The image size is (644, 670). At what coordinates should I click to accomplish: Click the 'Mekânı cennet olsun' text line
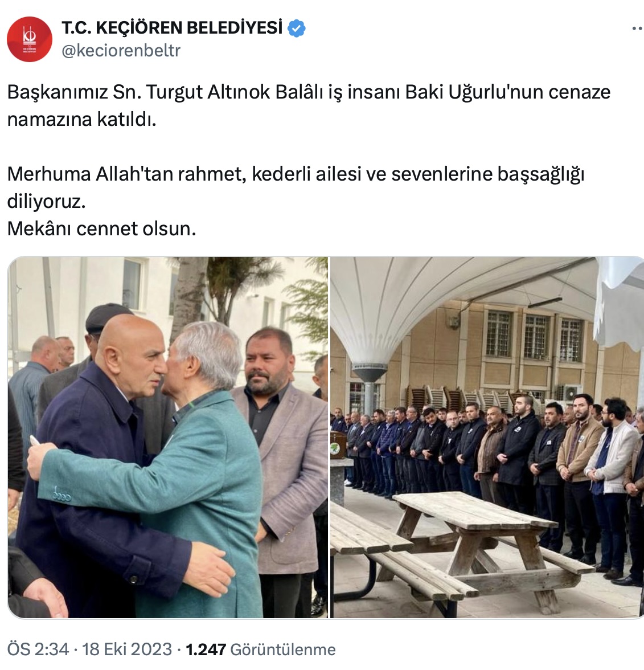tap(101, 228)
